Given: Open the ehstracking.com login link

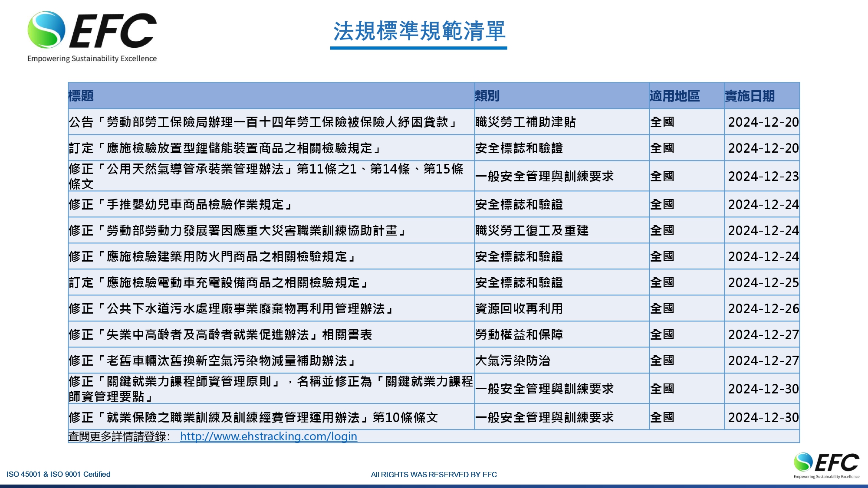Looking at the screenshot, I should click(268, 436).
